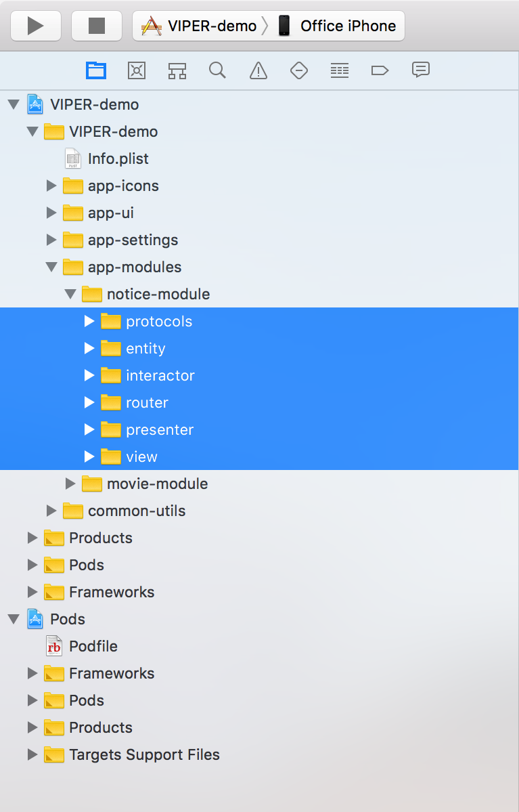Open the Report navigator
Screen dimensions: 519x812
(x=420, y=70)
